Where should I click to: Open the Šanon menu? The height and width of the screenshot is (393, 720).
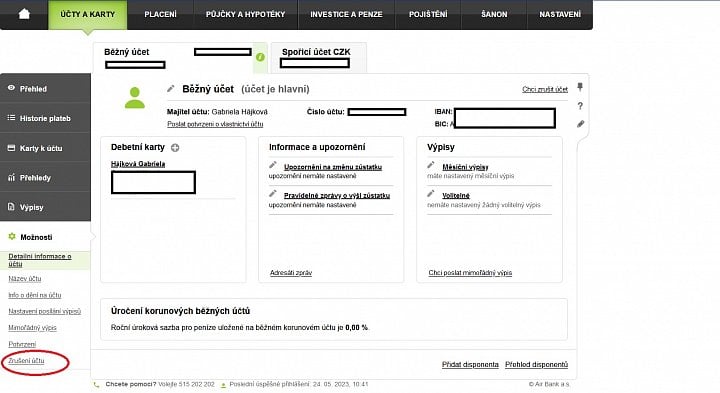pyautogui.click(x=494, y=14)
